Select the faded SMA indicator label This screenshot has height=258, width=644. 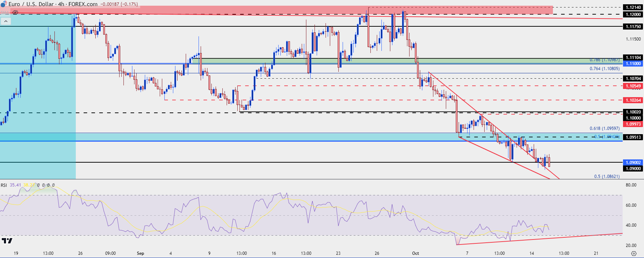pyautogui.click(x=5, y=12)
